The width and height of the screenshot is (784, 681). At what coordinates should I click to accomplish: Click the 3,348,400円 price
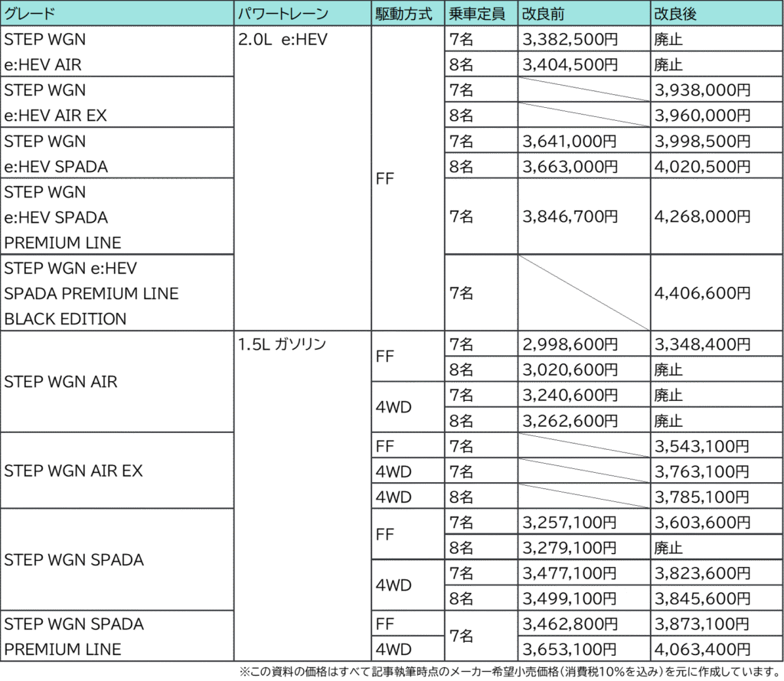pyautogui.click(x=703, y=345)
